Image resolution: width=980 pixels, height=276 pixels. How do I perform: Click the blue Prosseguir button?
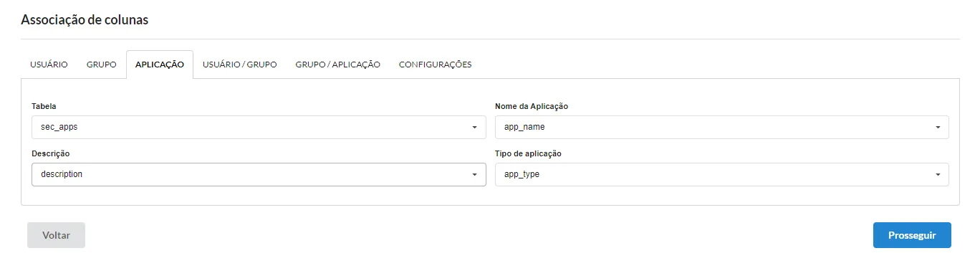point(912,235)
